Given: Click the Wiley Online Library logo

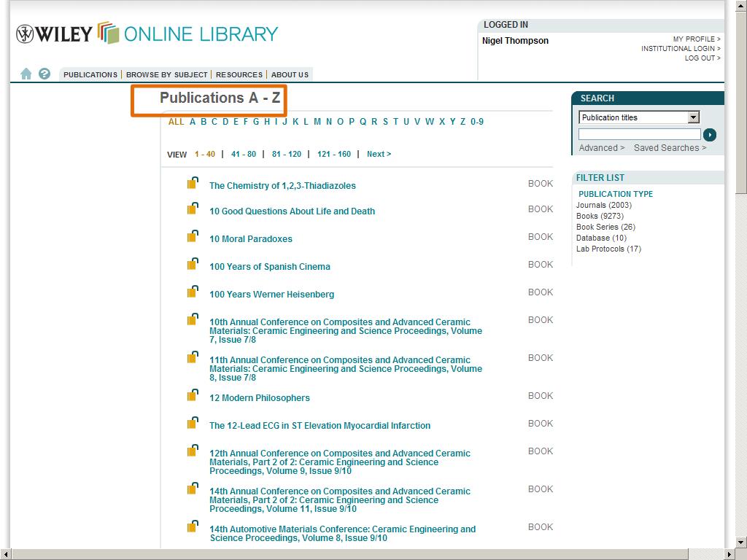Looking at the screenshot, I should 147,34.
